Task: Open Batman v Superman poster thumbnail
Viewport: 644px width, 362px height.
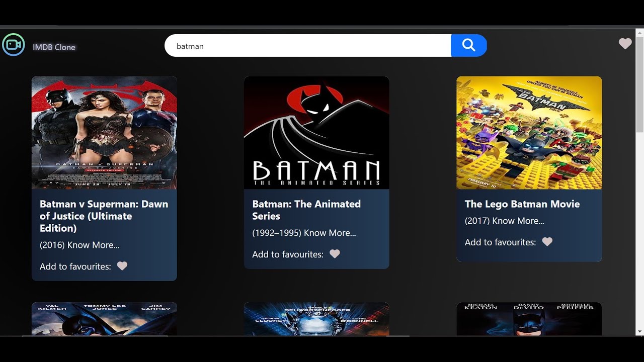Action: coord(104,133)
